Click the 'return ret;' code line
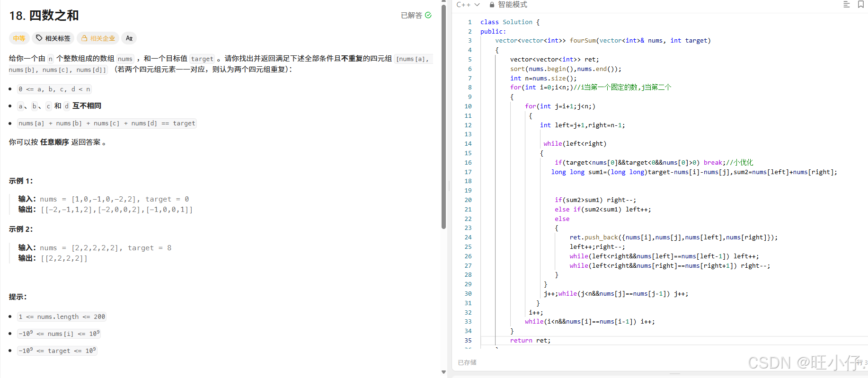The image size is (868, 378). click(x=530, y=341)
